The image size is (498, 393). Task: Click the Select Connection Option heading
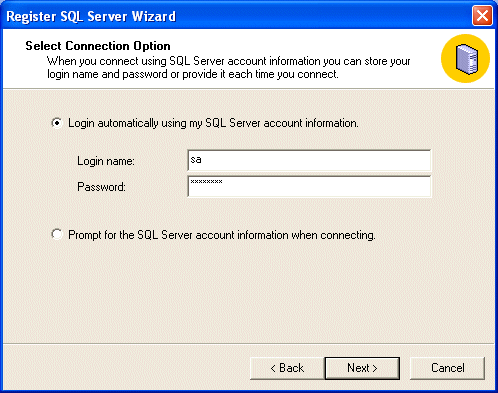point(98,46)
